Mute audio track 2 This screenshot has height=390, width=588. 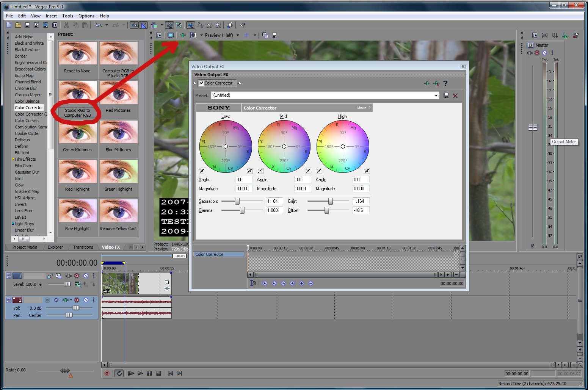[x=86, y=300]
